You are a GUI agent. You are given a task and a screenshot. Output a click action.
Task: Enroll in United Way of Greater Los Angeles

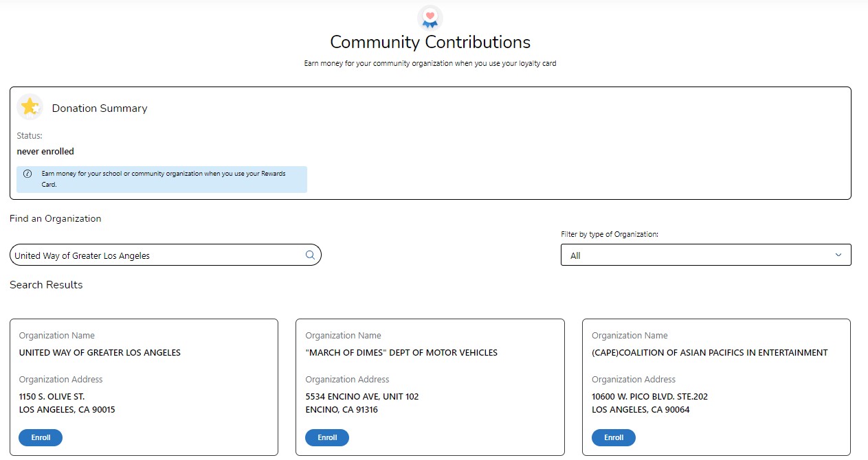41,437
